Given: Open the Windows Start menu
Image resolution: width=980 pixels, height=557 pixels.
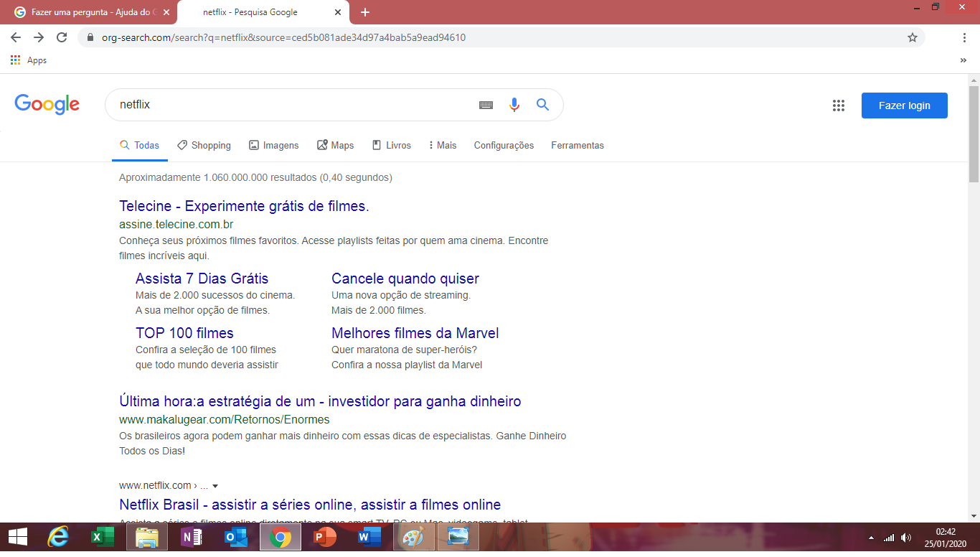Looking at the screenshot, I should 18,537.
